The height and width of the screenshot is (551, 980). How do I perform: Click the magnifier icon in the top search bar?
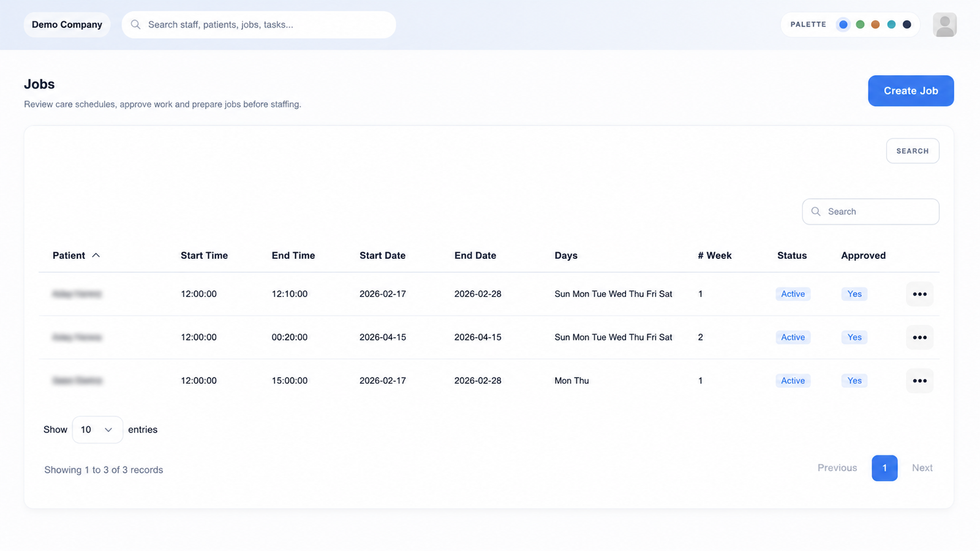pyautogui.click(x=135, y=24)
